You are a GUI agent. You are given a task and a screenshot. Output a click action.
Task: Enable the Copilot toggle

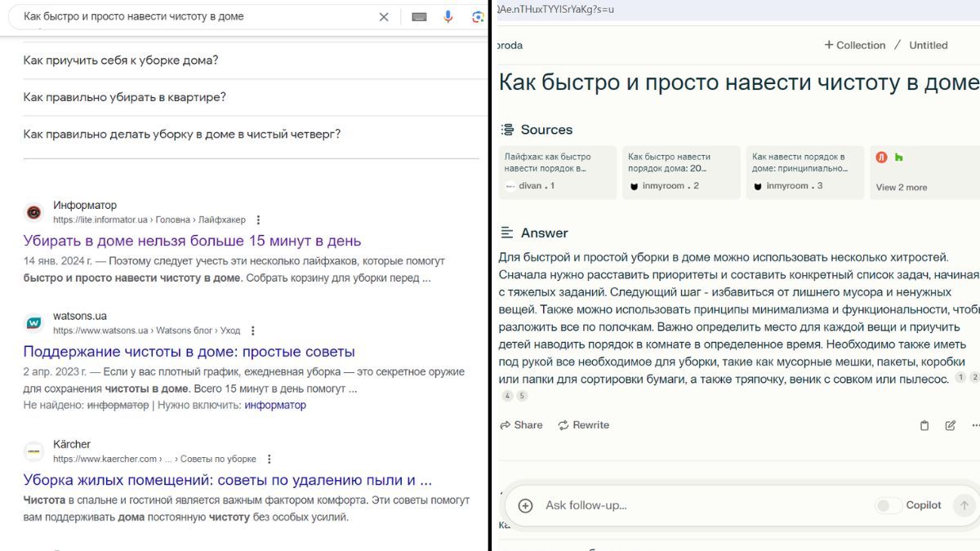[x=888, y=504]
